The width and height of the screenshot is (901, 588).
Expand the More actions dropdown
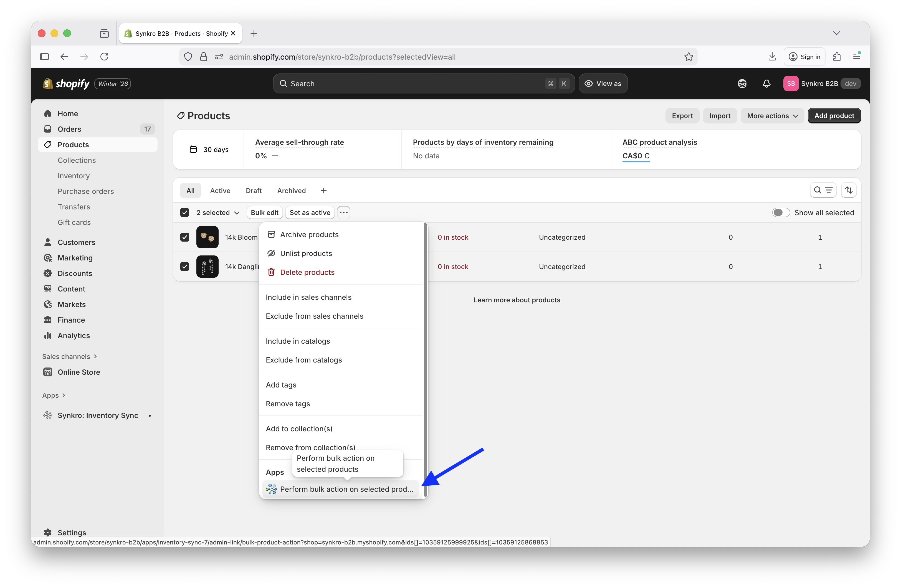tap(772, 115)
